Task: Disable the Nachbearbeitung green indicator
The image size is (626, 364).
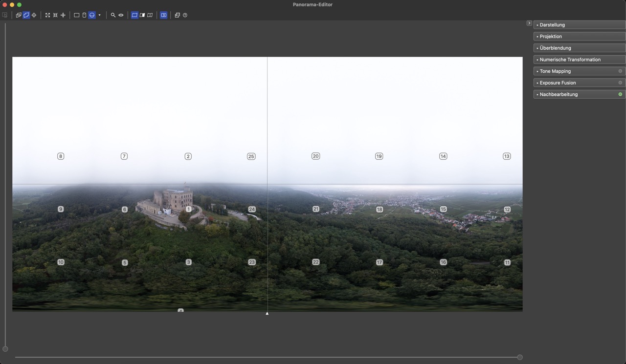Action: 620,94
